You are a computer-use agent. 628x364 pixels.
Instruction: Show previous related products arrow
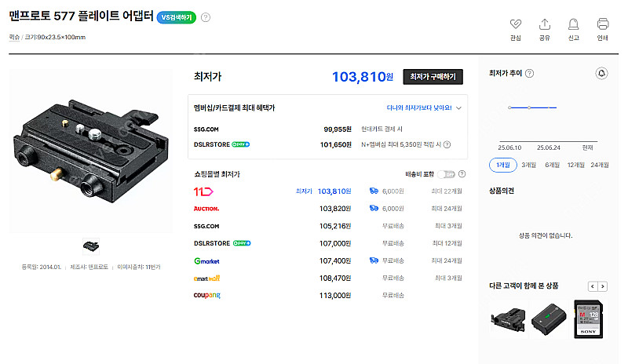coord(593,286)
